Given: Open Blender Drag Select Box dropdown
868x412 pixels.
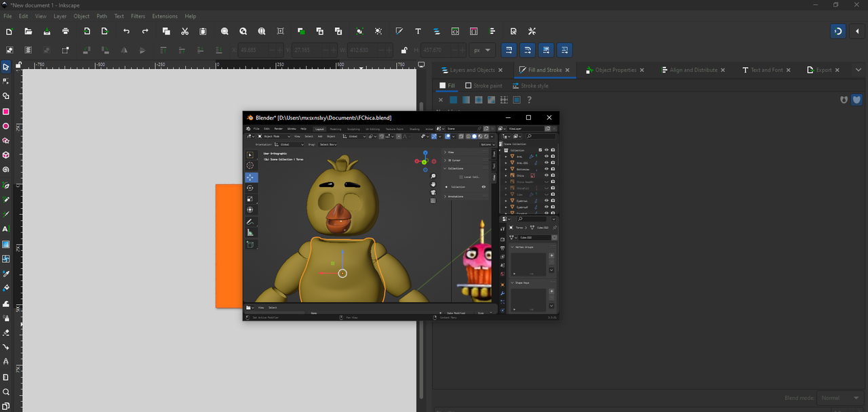Looking at the screenshot, I should pos(328,144).
